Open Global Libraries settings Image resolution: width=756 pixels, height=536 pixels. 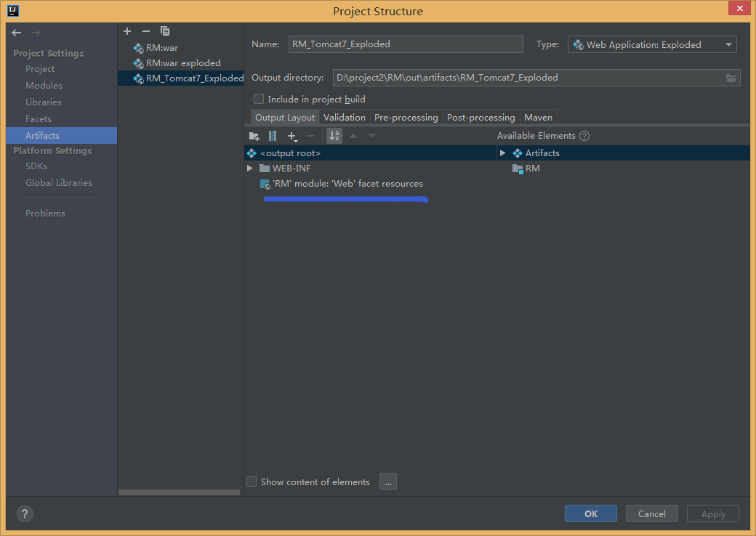pos(59,183)
